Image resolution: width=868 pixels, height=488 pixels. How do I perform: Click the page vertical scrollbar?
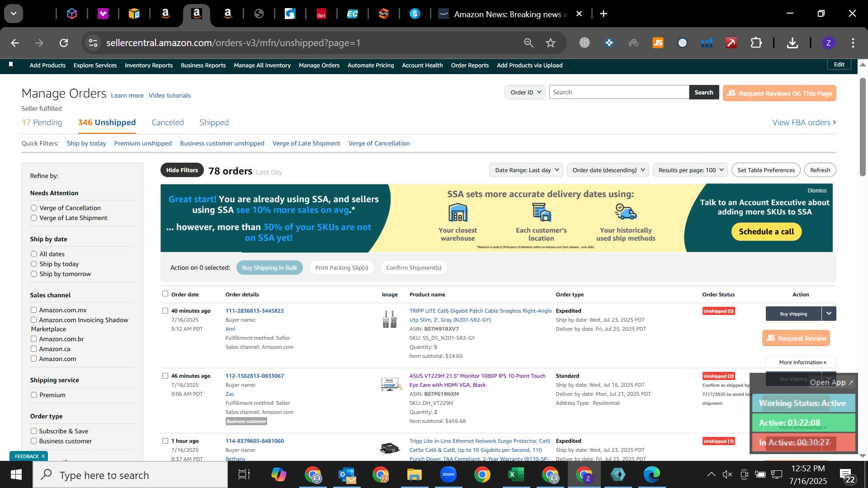[863, 127]
